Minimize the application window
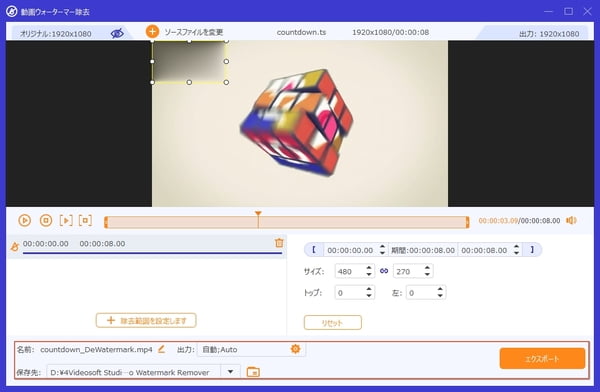600x392 pixels. (548, 11)
